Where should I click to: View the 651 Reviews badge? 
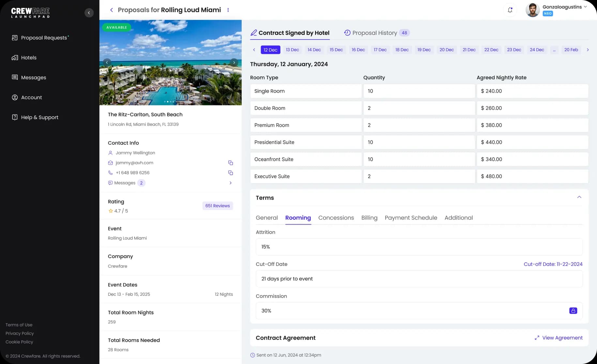pos(218,206)
